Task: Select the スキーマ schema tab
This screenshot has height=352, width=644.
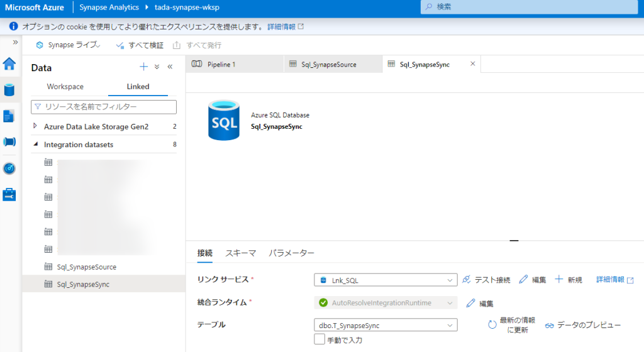Action: (241, 253)
